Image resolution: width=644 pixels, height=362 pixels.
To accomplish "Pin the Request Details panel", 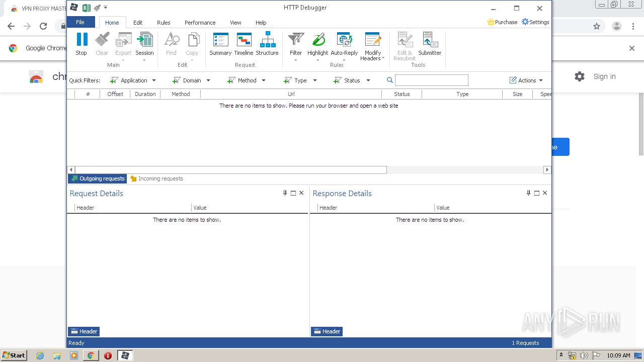I will 285,193.
